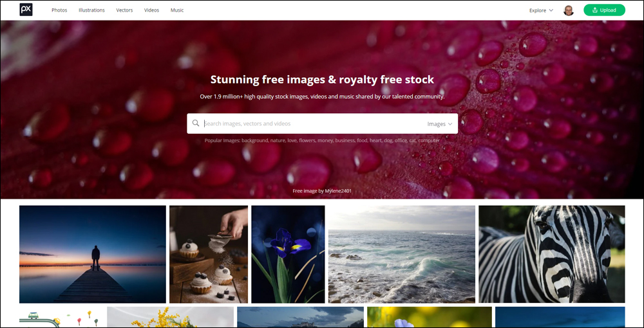Viewport: 644px width, 328px height.
Task: Open the ocean waves on rocks photo
Action: pyautogui.click(x=402, y=254)
